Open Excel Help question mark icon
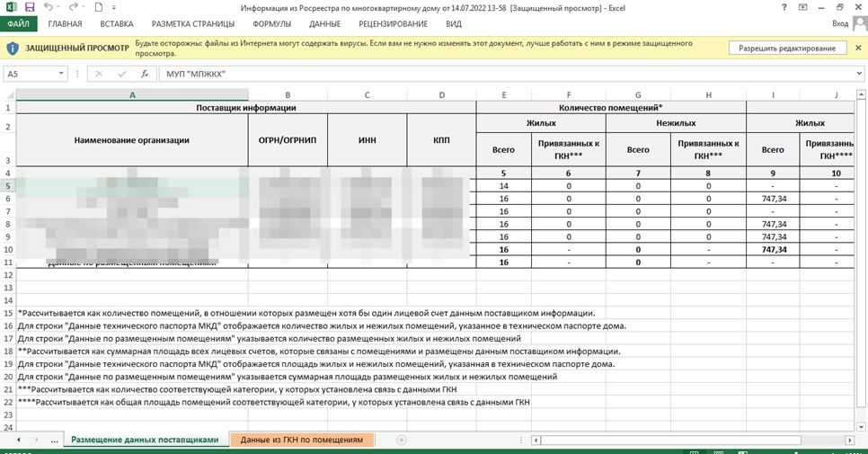 pos(784,8)
